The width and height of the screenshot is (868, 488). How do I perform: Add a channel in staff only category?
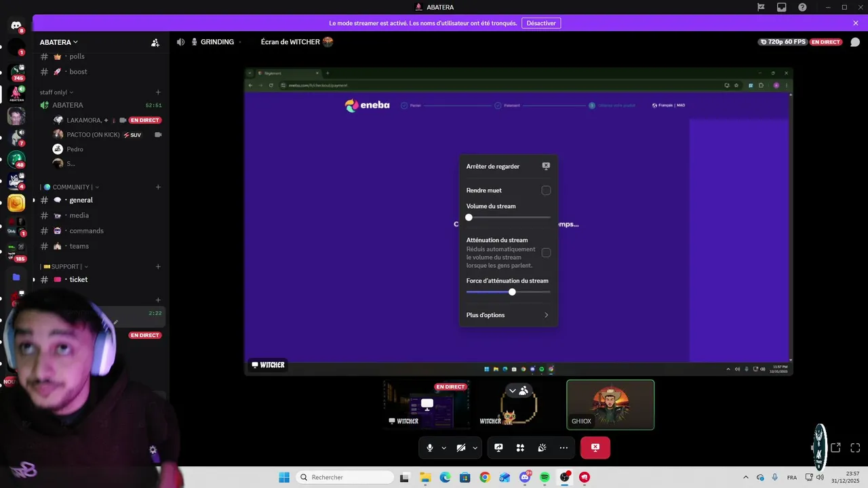[x=158, y=92]
